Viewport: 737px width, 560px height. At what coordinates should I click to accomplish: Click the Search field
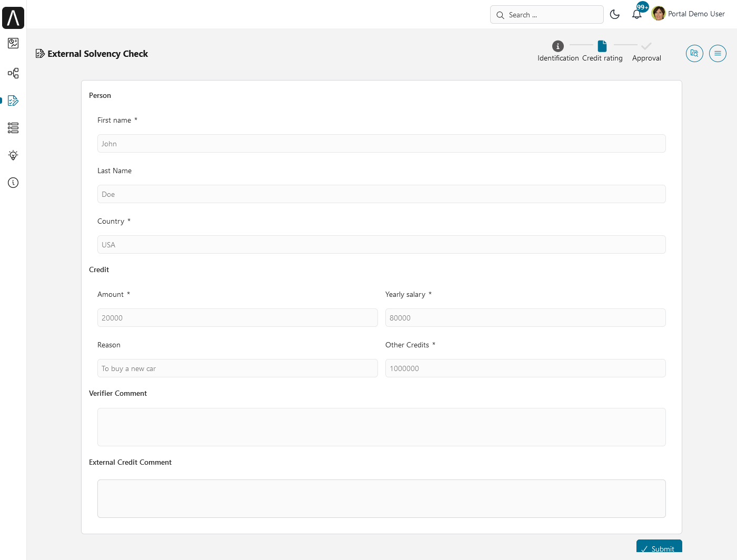pyautogui.click(x=546, y=15)
